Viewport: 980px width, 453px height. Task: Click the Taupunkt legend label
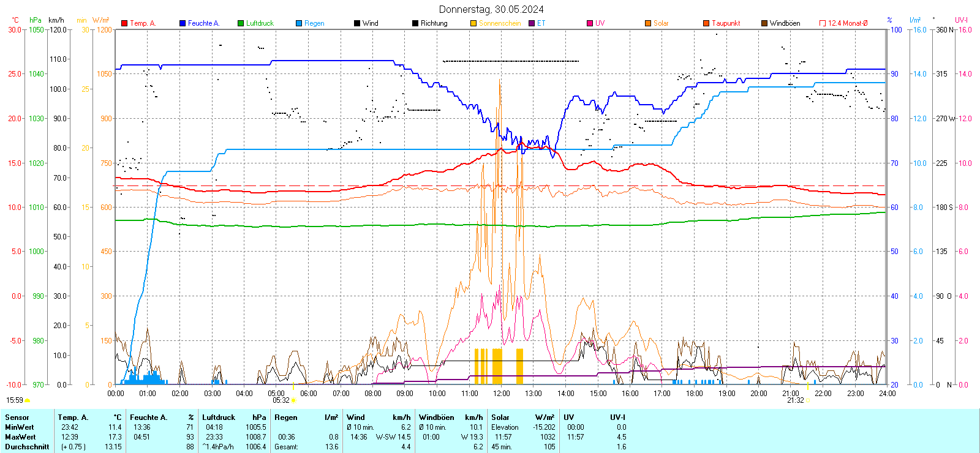[726, 23]
